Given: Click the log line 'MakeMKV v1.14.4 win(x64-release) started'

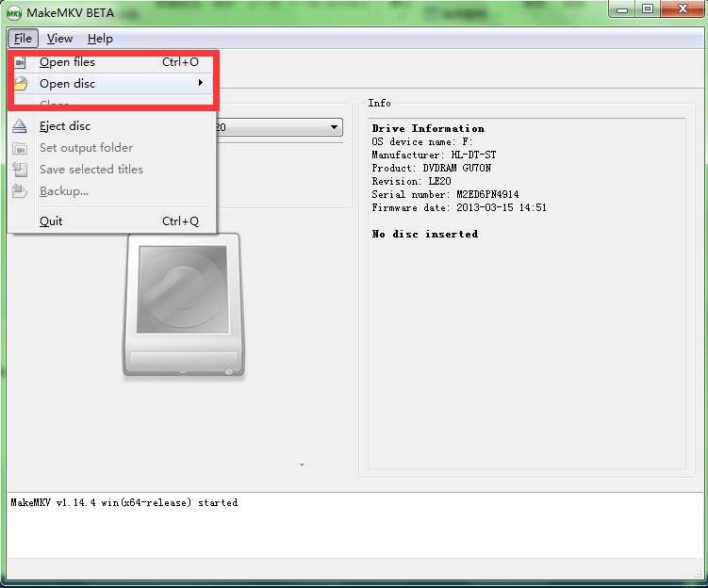Looking at the screenshot, I should 124,502.
